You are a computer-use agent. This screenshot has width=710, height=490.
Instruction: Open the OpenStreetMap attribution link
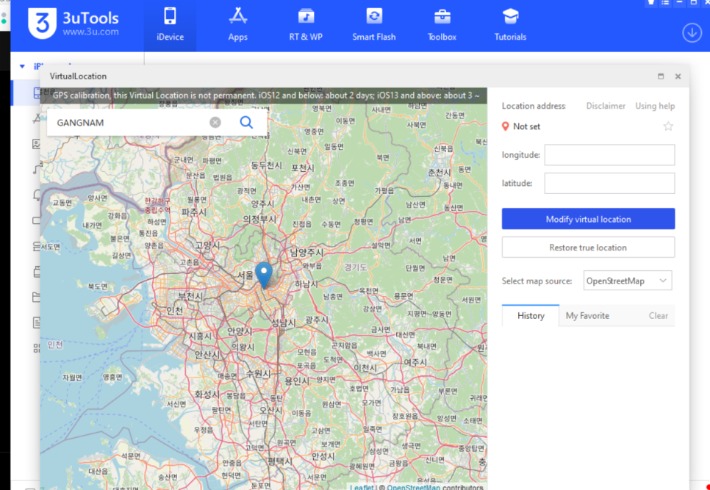(x=413, y=487)
